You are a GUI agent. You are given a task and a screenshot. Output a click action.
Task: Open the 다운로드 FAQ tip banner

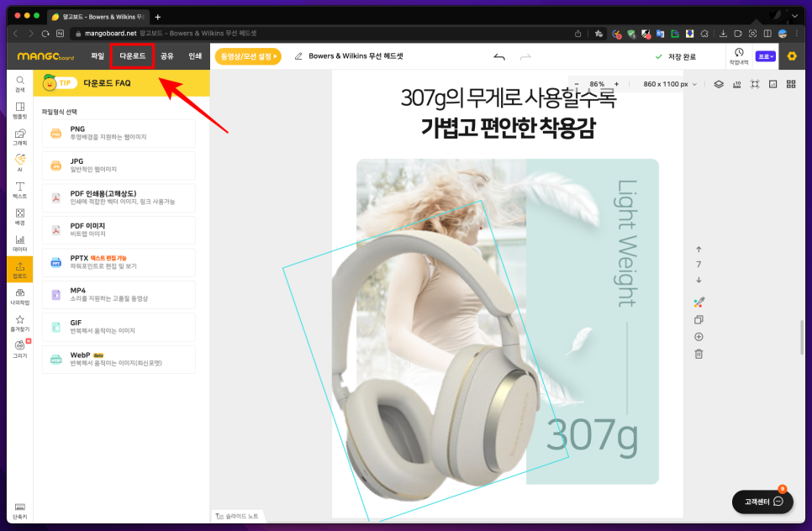pos(121,83)
